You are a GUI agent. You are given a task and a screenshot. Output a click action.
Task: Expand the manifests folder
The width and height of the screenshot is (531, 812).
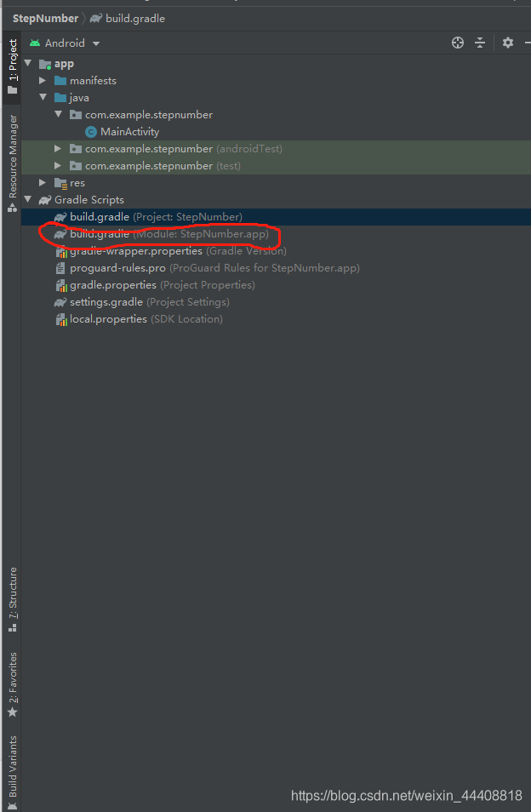point(43,81)
